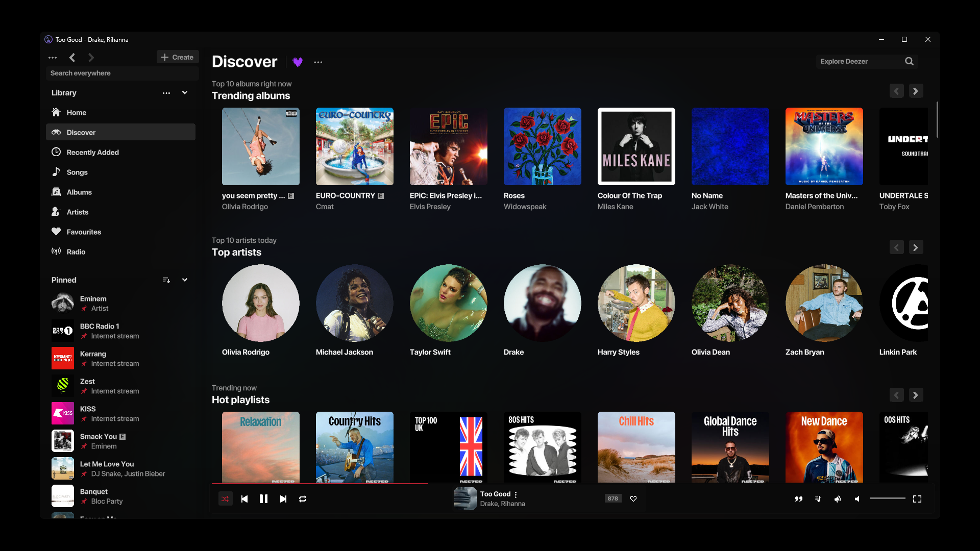Click the megaphone icon in player
This screenshot has width=980, height=551.
838,499
